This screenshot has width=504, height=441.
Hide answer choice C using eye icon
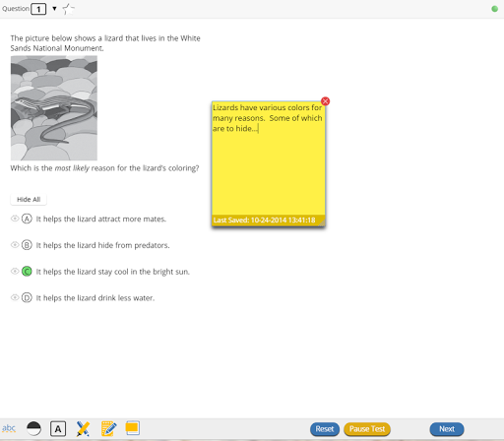pyautogui.click(x=15, y=271)
